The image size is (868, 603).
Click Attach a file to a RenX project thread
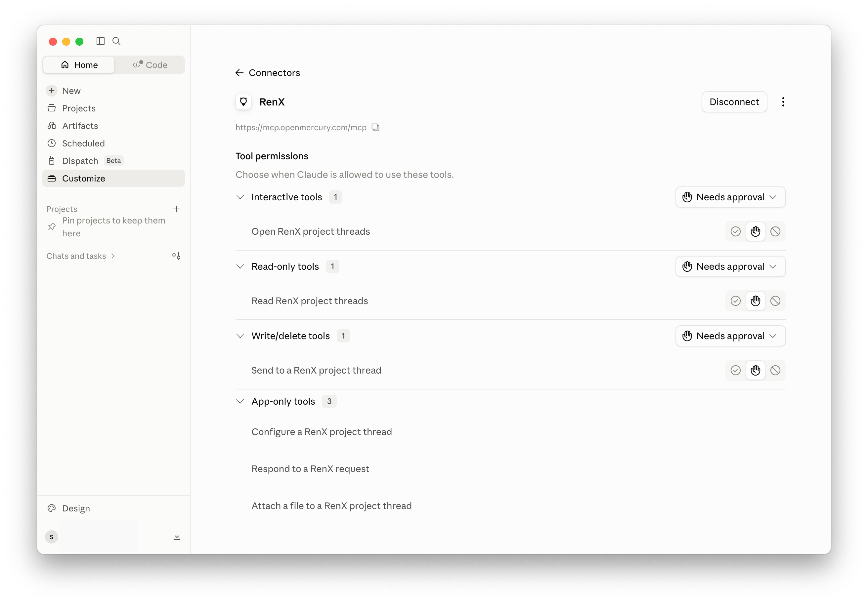pos(331,506)
